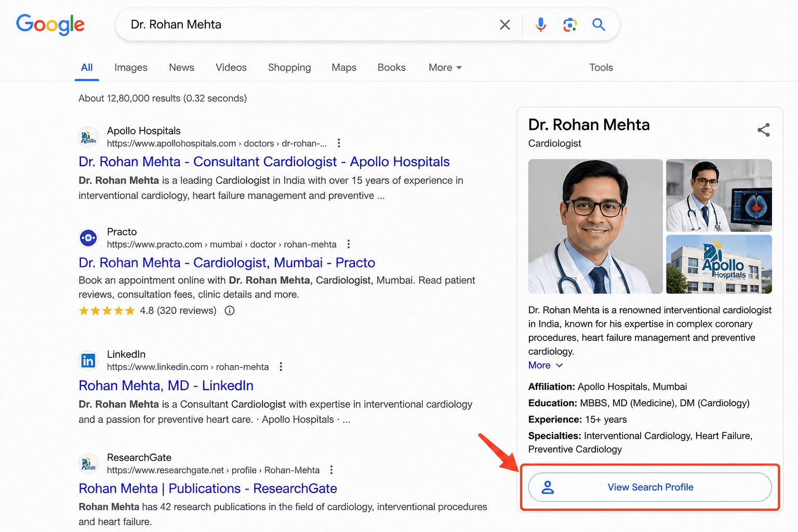Open Rohan Mehta, MD LinkedIn link
Image resolution: width=798 pixels, height=532 pixels.
pos(166,385)
